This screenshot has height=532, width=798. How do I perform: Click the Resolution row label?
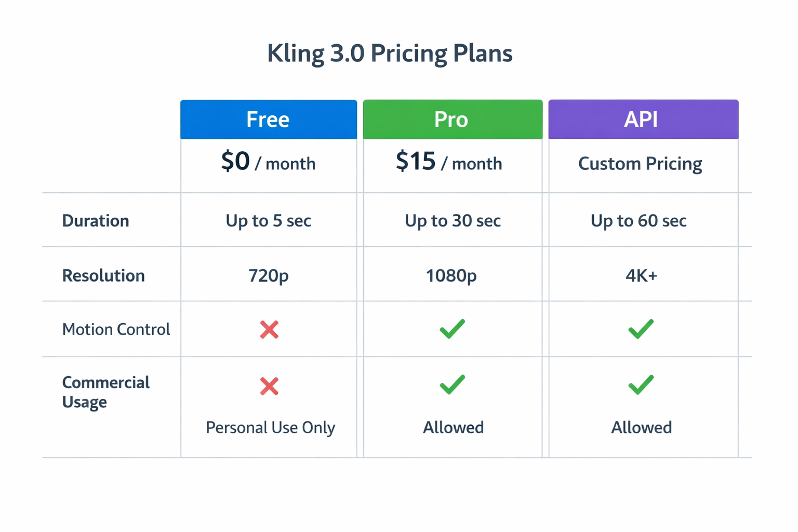[103, 275]
